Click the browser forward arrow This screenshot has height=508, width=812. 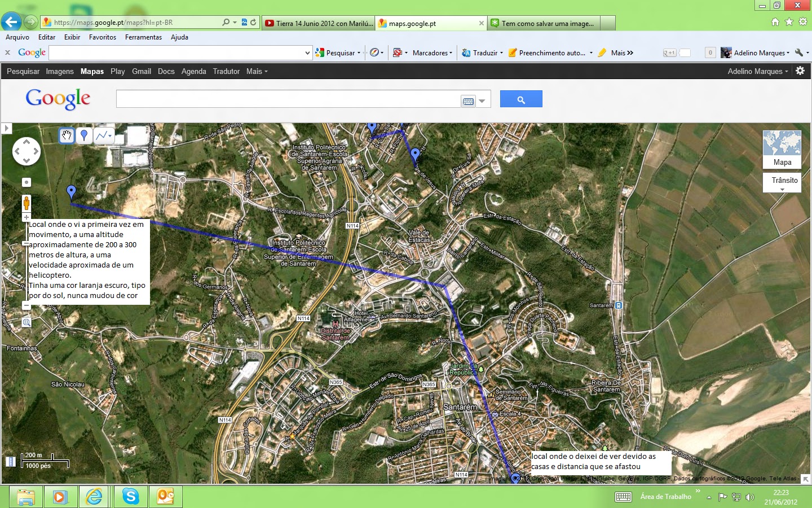31,22
